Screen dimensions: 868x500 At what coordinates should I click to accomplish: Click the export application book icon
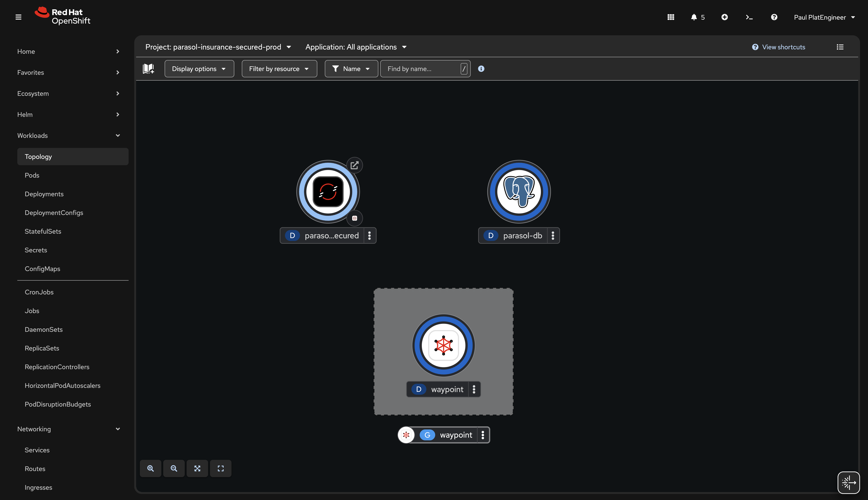click(148, 68)
